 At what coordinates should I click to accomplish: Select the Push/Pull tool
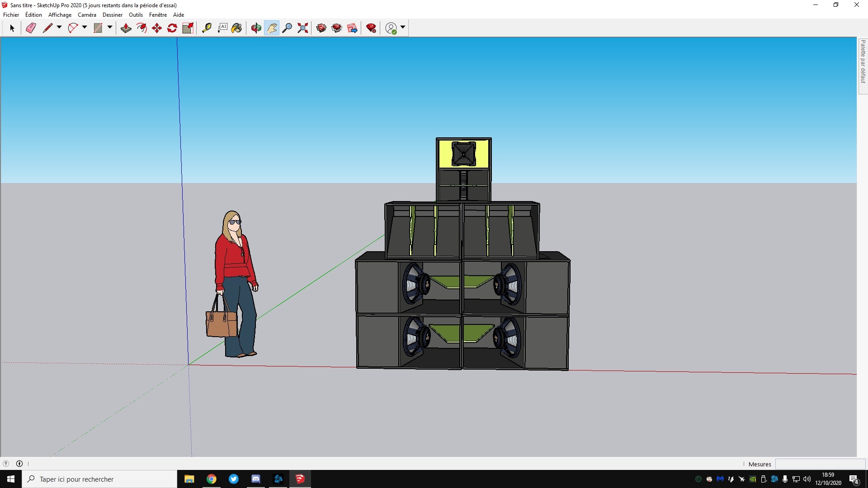(x=126, y=28)
